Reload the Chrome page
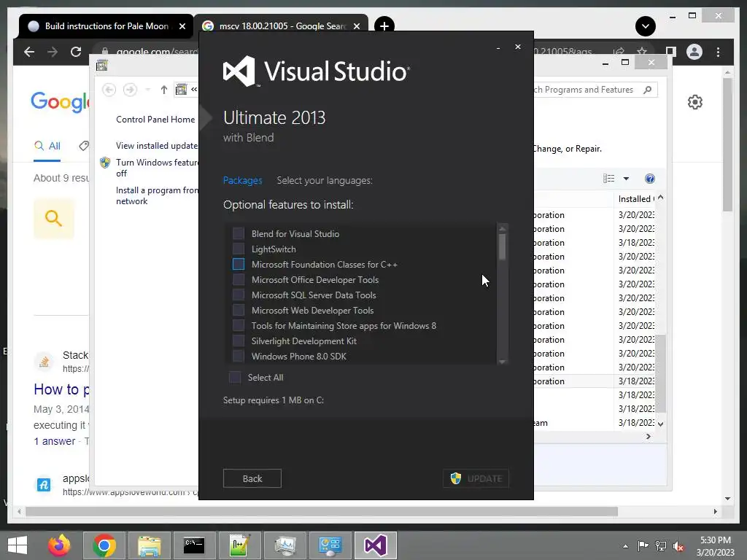The width and height of the screenshot is (747, 560). [x=76, y=52]
